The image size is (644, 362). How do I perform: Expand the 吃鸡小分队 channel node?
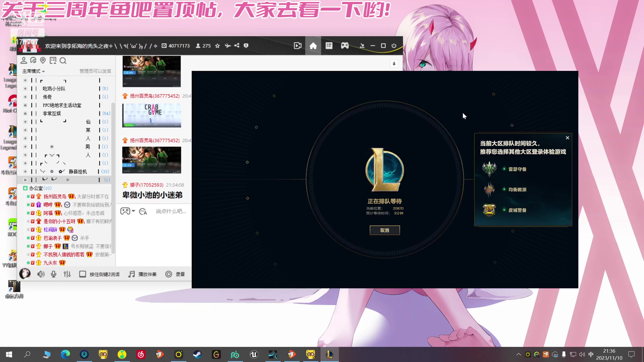click(x=25, y=88)
